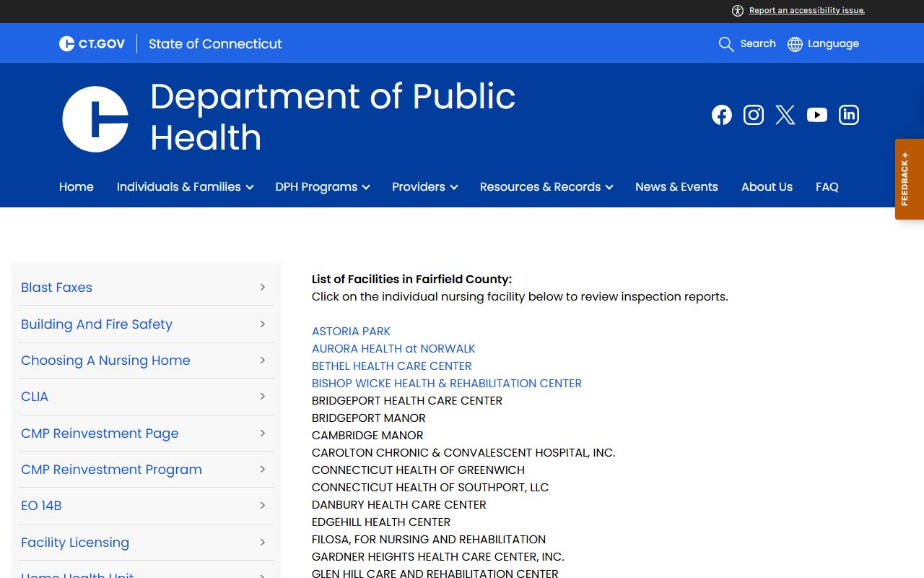
Task: Expand chevron beside Choosing A Nursing Home
Action: point(263,361)
